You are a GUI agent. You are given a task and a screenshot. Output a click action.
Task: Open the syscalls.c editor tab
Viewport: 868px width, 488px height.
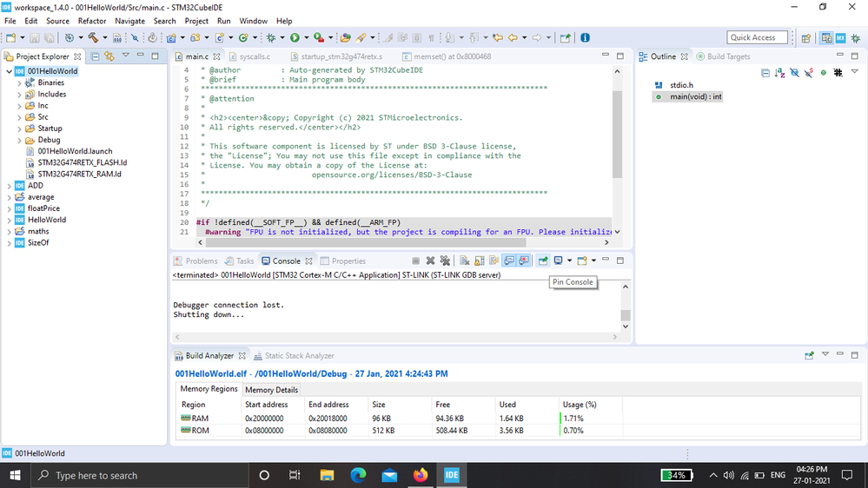pyautogui.click(x=255, y=56)
